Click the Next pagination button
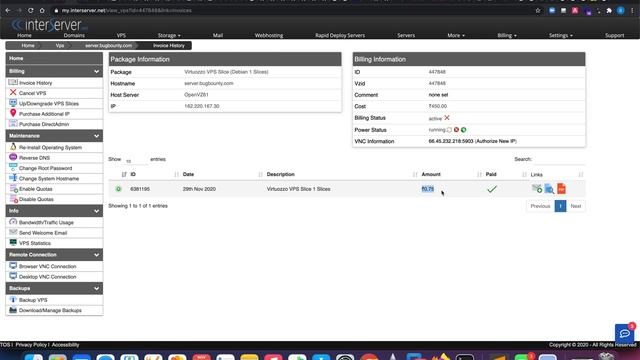This screenshot has width=640, height=360. [576, 206]
